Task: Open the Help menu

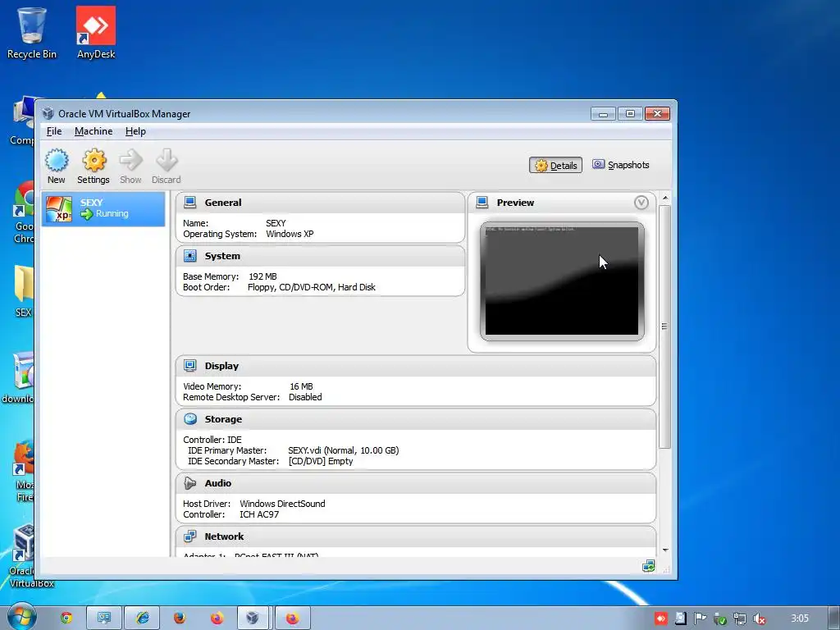Action: click(135, 131)
